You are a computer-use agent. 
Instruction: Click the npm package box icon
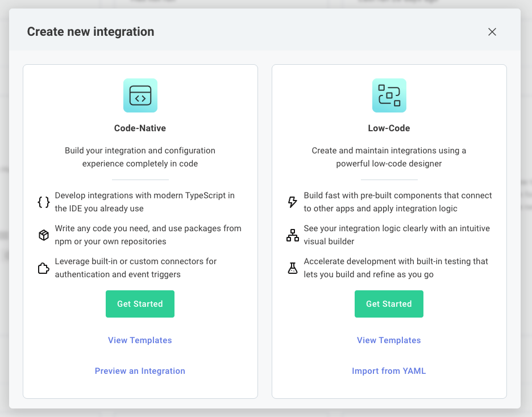click(44, 234)
